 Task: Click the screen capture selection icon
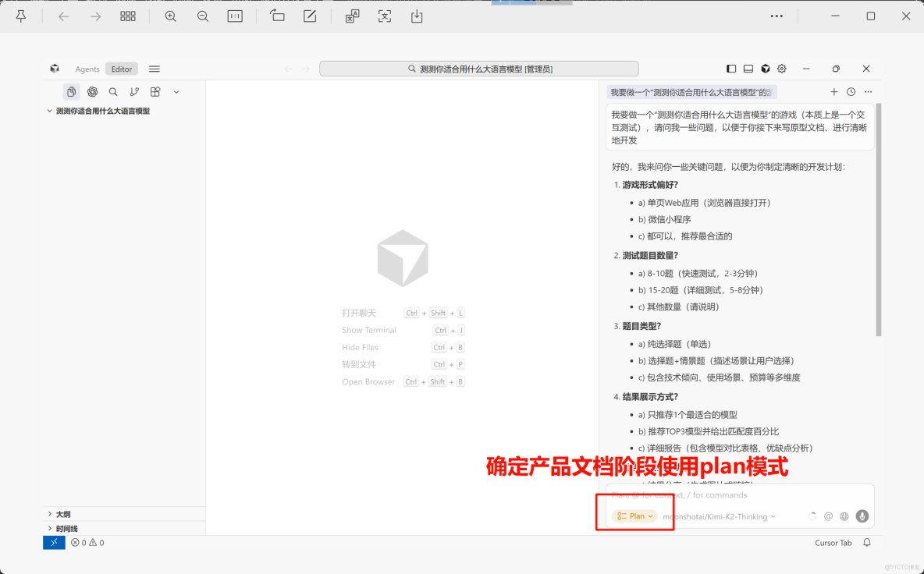click(384, 16)
